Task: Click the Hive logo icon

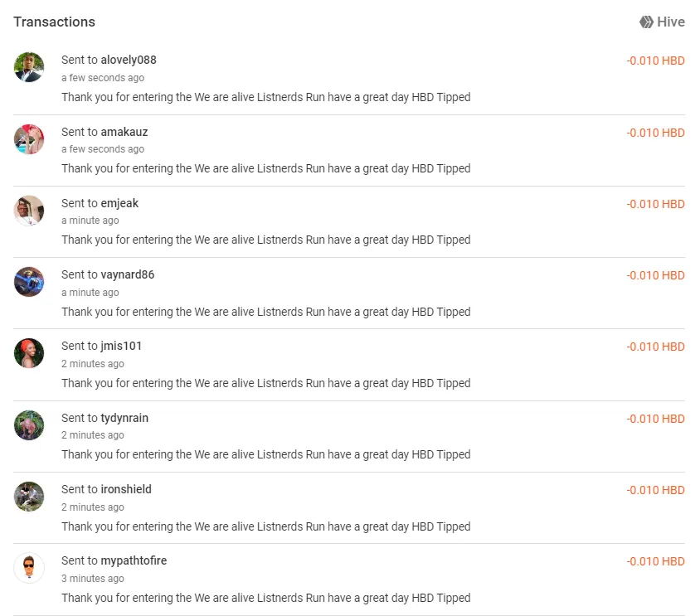Action: point(646,22)
